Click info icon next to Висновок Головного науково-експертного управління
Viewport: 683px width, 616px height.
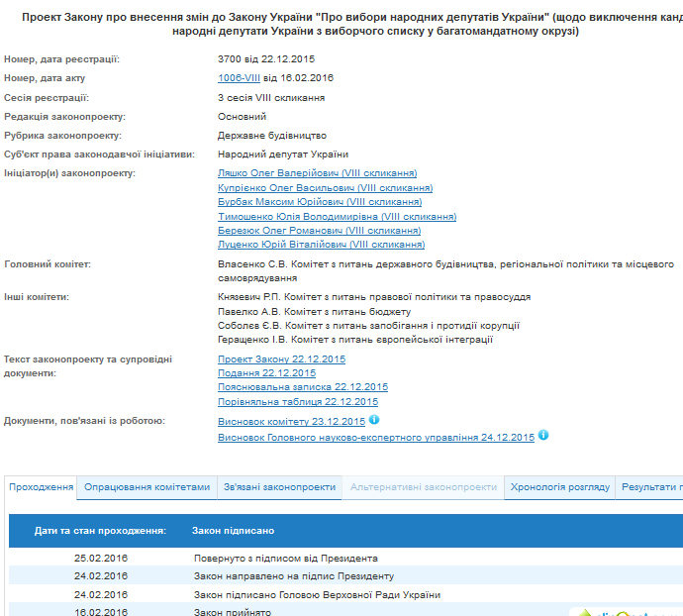point(543,435)
